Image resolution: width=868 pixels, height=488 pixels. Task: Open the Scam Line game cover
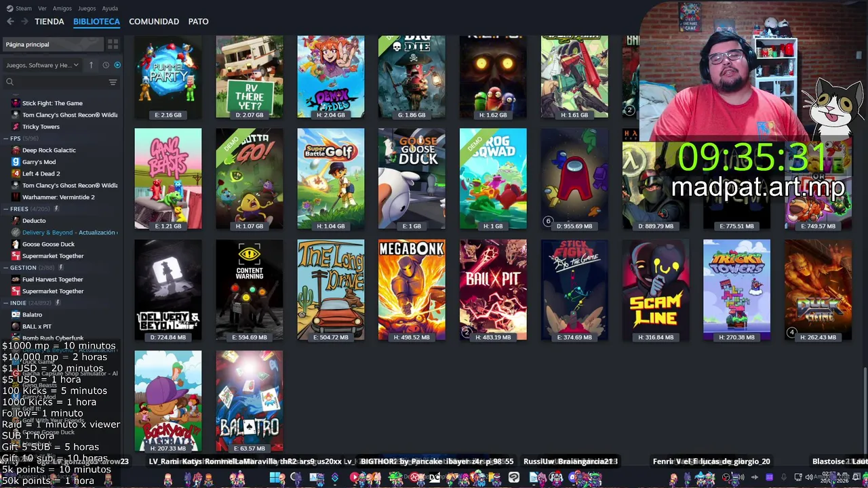pyautogui.click(x=656, y=290)
